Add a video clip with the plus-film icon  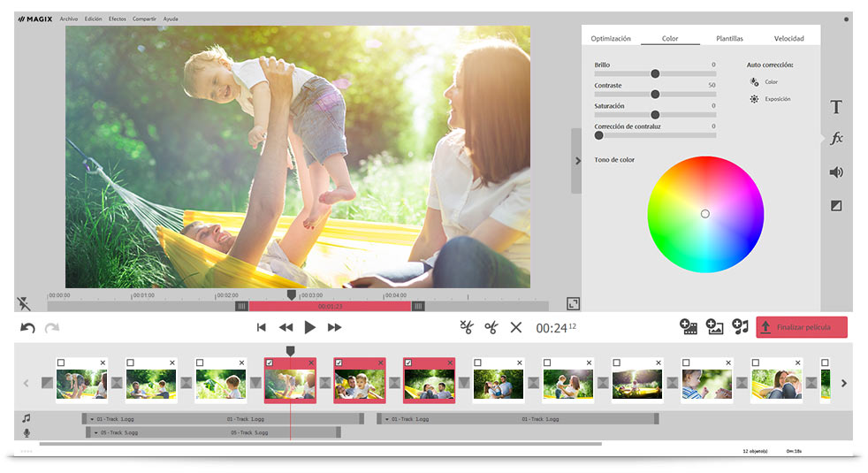point(688,327)
